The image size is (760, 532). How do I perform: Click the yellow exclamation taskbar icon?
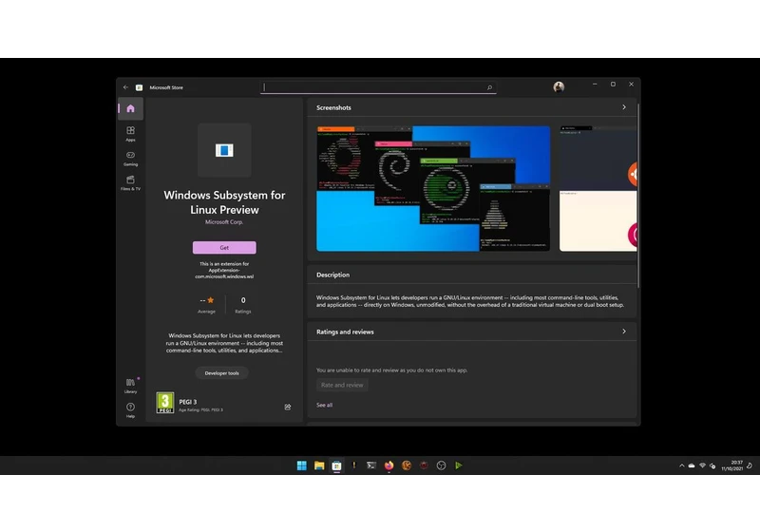tap(353, 465)
